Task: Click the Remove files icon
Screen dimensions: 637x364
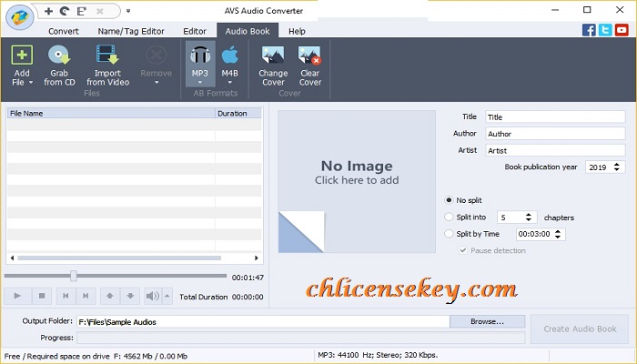Action: pos(157,55)
